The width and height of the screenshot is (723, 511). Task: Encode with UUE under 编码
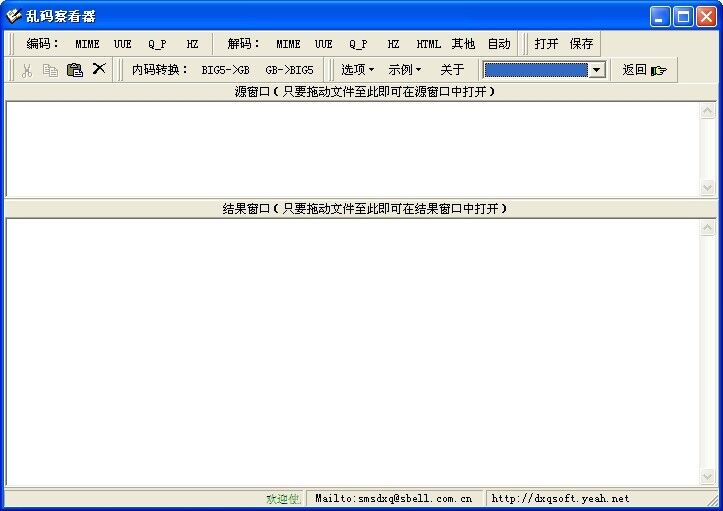(123, 44)
